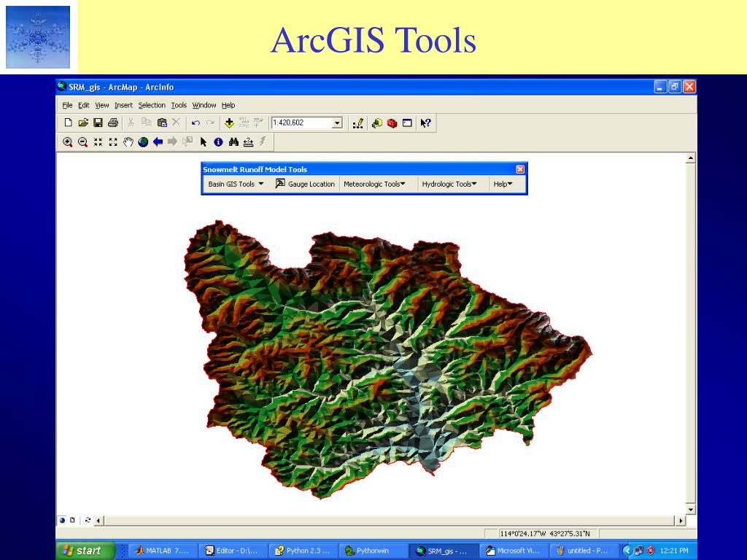The height and width of the screenshot is (560, 747).
Task: Open the main Help menu
Action: pos(228,105)
